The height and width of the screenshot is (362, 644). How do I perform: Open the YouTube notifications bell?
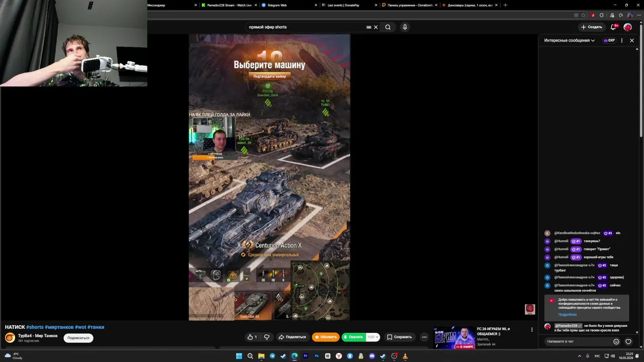[613, 27]
